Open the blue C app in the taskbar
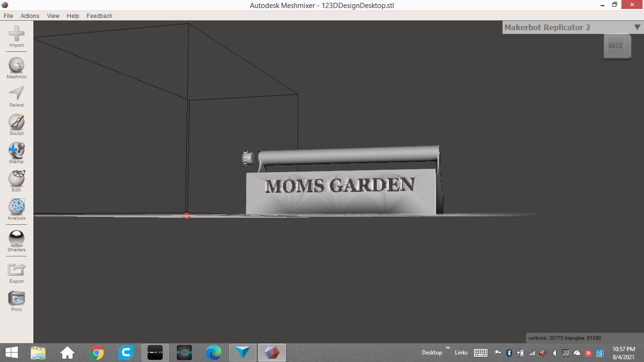Image resolution: width=644 pixels, height=362 pixels. coord(126,353)
